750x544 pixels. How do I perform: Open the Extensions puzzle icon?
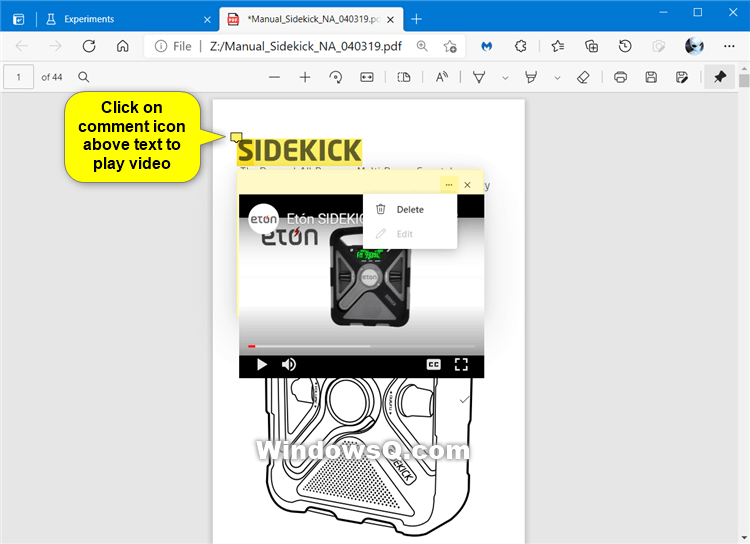(x=520, y=46)
